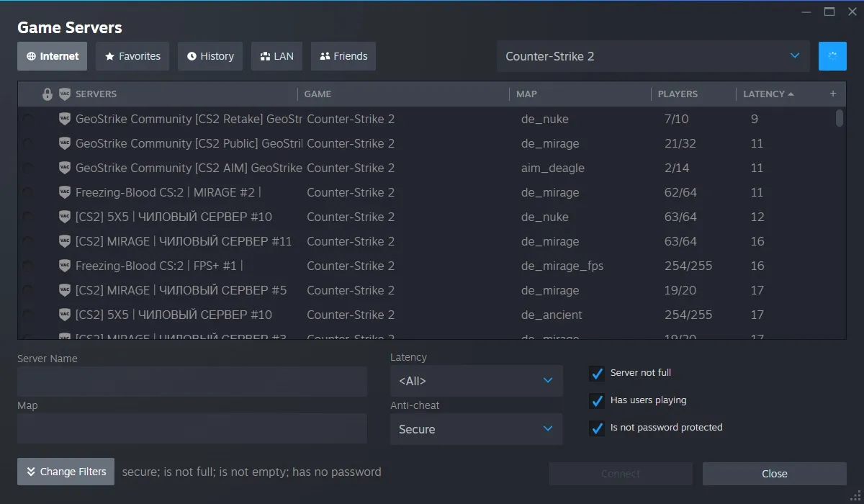Screen dimensions: 864x504
Task: Toggle the Has users playing checkbox
Action: point(597,400)
